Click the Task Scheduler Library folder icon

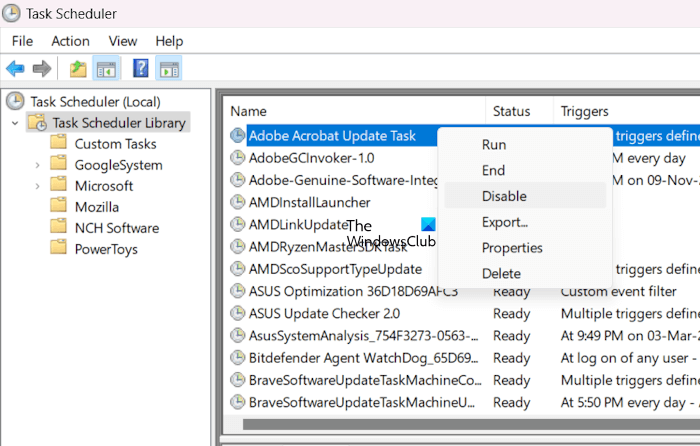point(38,122)
